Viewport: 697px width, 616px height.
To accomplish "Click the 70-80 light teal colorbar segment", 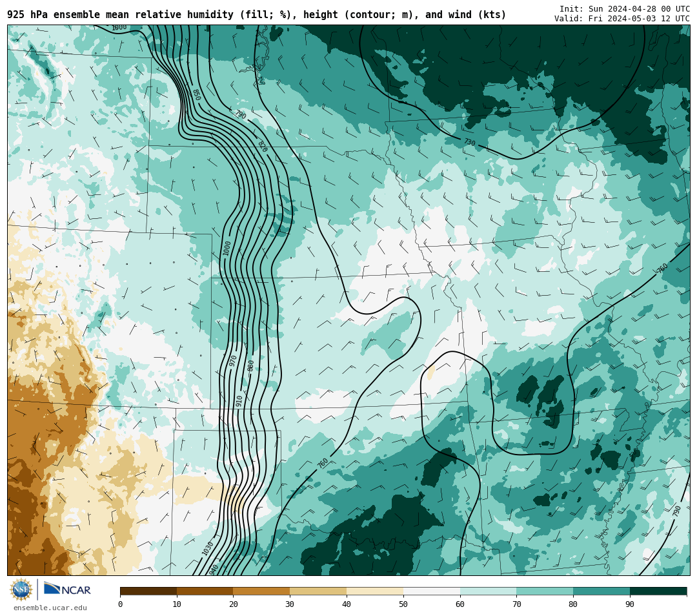I will click(x=545, y=591).
